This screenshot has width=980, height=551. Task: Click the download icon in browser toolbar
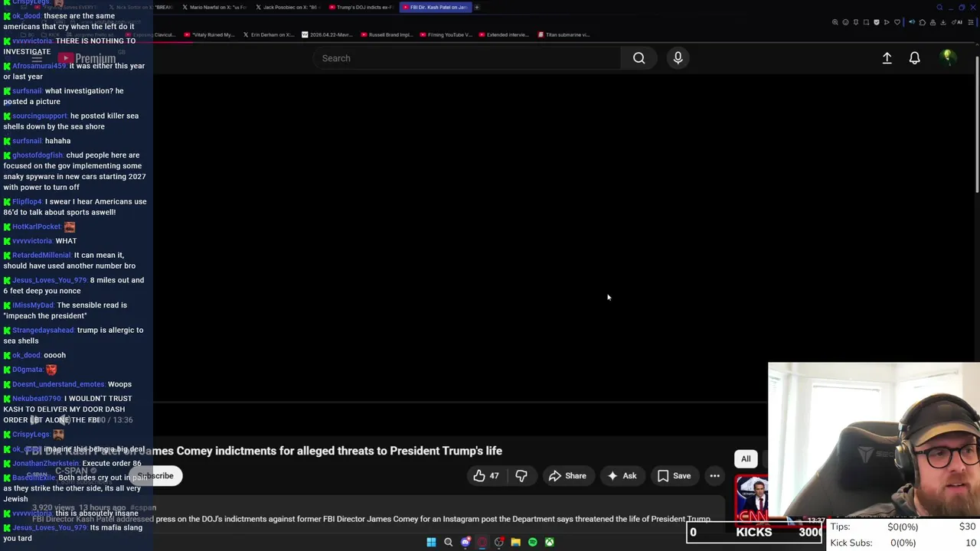pos(943,22)
